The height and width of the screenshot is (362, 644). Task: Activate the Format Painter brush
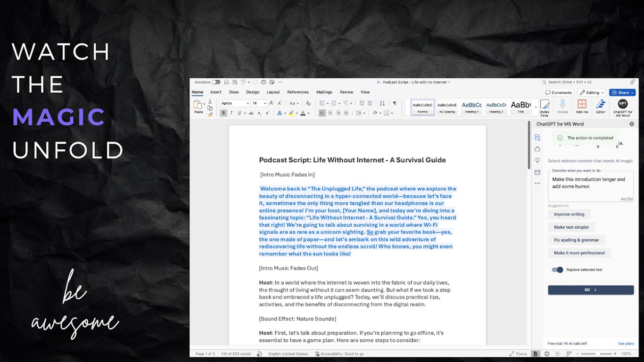(210, 114)
